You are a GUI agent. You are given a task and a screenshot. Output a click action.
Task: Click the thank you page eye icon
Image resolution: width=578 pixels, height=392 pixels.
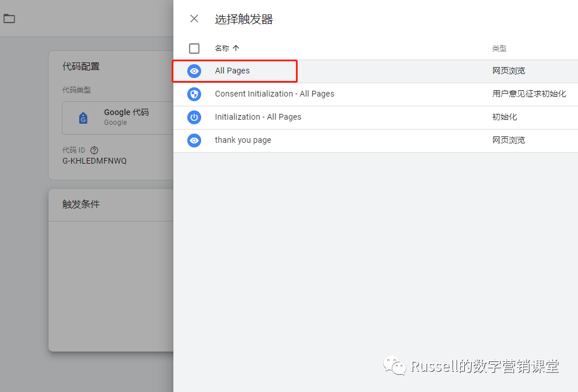click(194, 140)
